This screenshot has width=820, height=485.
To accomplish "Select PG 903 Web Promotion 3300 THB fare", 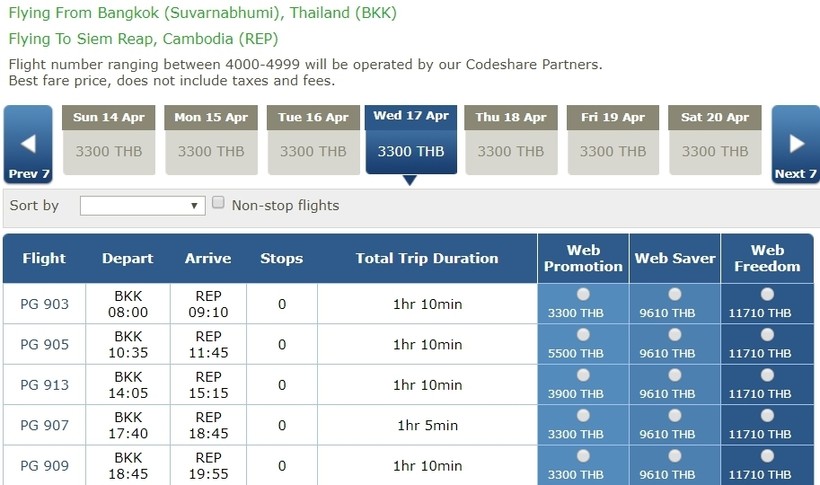I will (x=583, y=294).
